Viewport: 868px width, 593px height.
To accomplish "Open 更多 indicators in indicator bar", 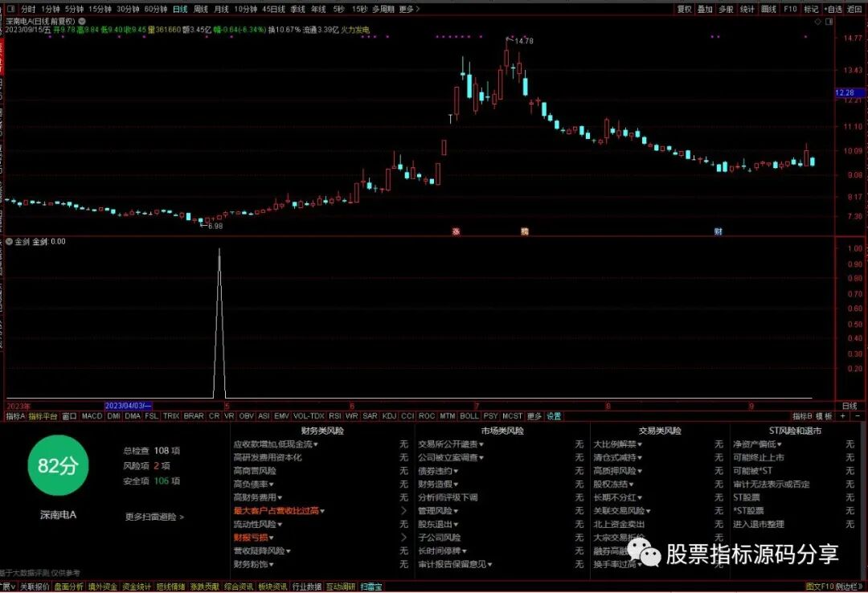I will click(534, 415).
